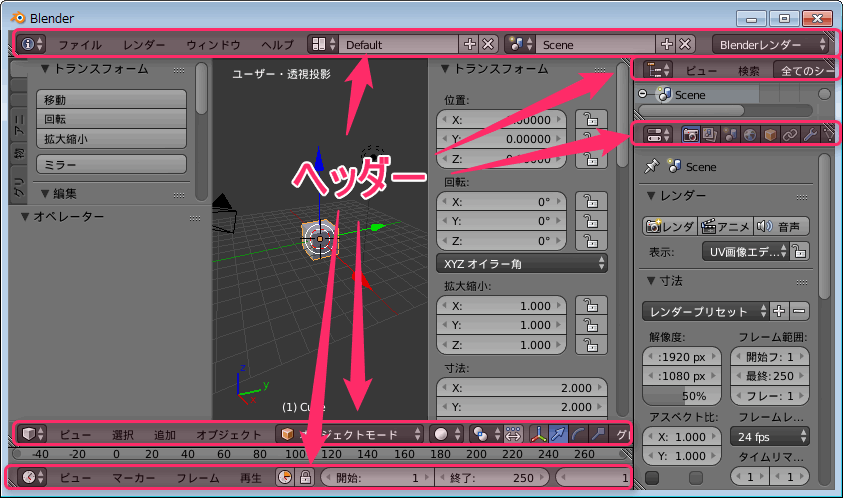Lock the X scale value
843x498 pixels.
pyautogui.click(x=591, y=305)
